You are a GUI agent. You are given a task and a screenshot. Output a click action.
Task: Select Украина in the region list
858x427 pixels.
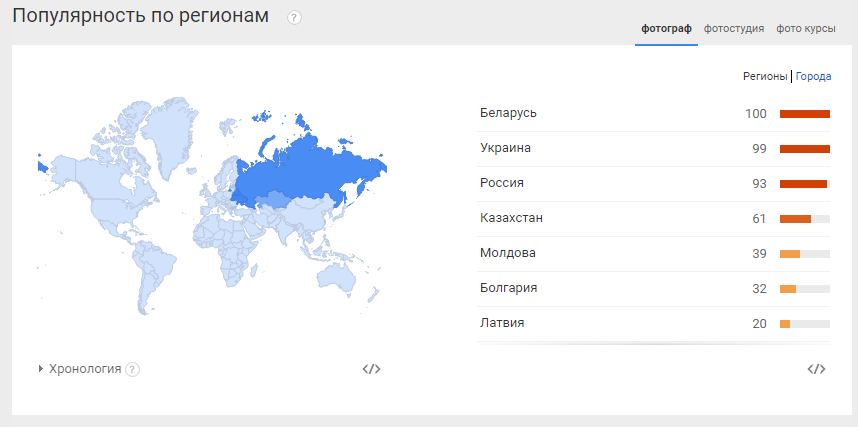pos(653,149)
